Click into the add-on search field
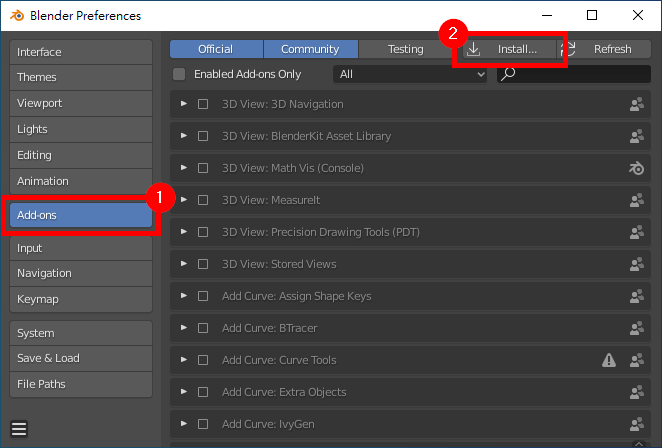This screenshot has height=448, width=662. [574, 74]
